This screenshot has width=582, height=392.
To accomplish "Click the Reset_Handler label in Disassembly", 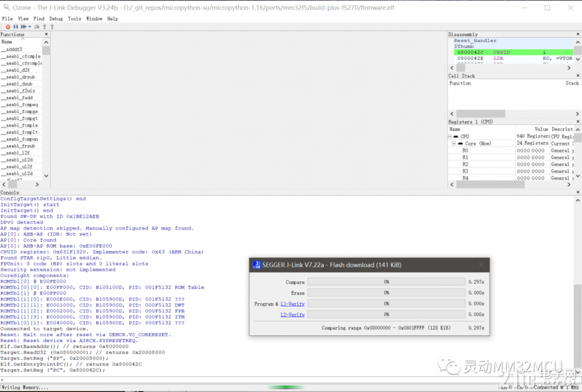I will point(475,40).
